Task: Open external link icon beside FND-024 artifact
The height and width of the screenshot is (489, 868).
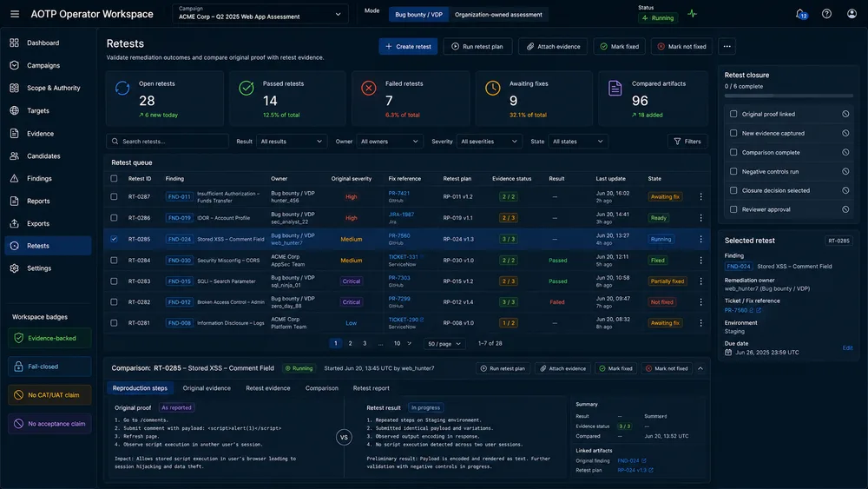Action: coord(644,460)
